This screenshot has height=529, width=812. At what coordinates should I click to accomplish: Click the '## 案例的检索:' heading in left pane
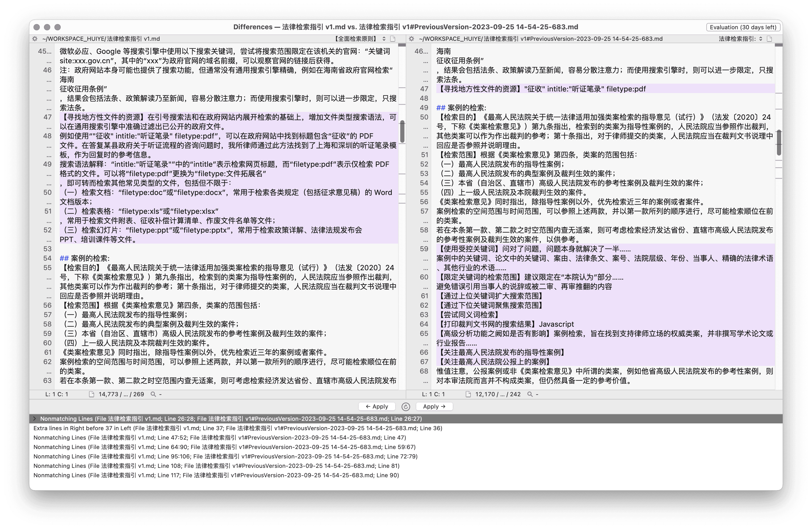[84, 258]
